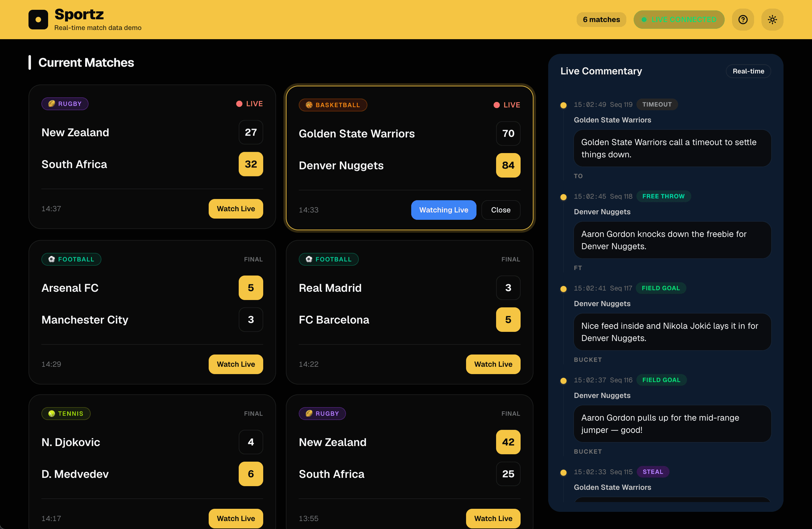The height and width of the screenshot is (529, 812).
Task: Click the timeline dot for Seq 119
Action: point(563,105)
